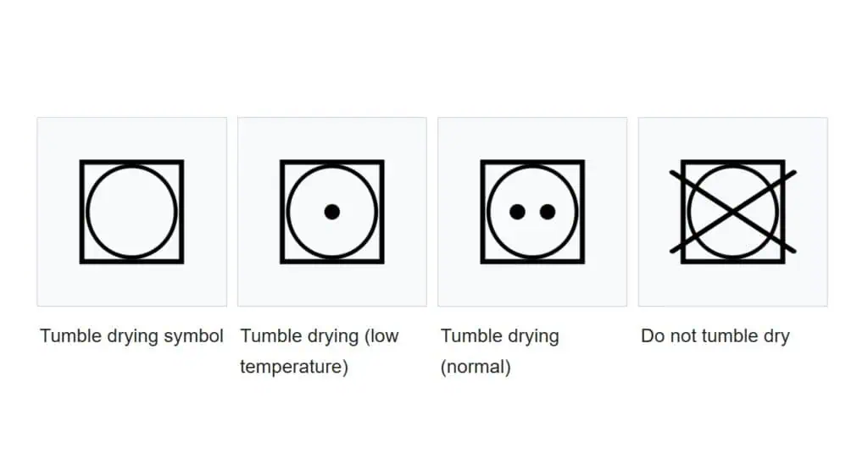Select the one-dot low temperature dryer icon
This screenshot has width=868, height=476.
[x=332, y=212]
